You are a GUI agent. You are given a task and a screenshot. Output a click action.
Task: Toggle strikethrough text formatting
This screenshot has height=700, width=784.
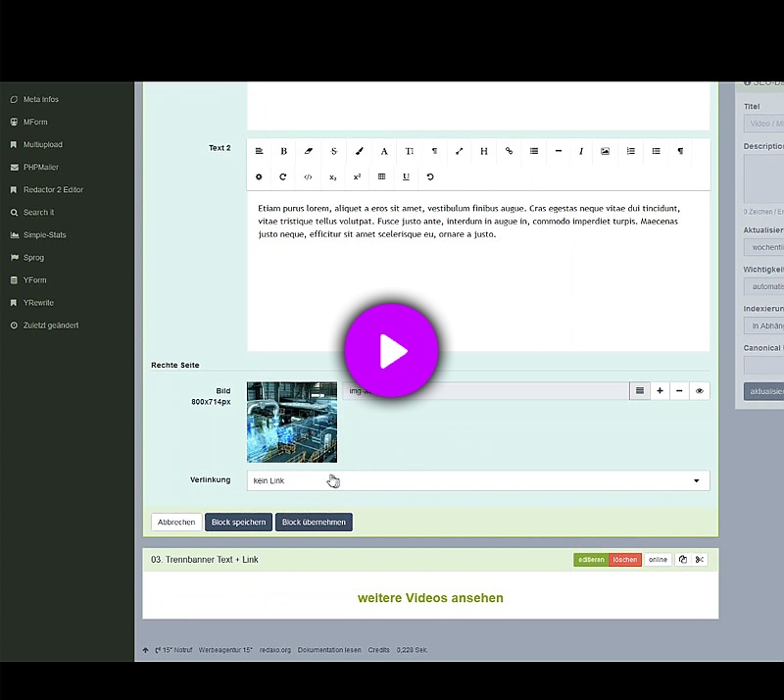click(x=333, y=152)
